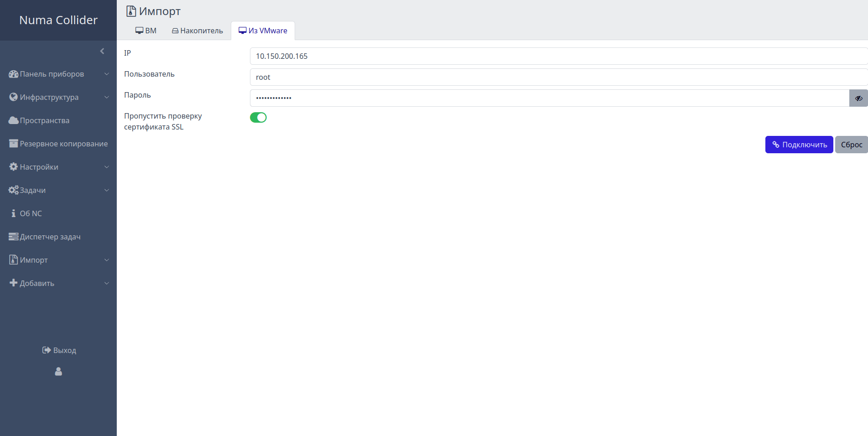Click the Накопитель tab drive icon
Viewport: 868px width, 436px height.
tap(175, 31)
